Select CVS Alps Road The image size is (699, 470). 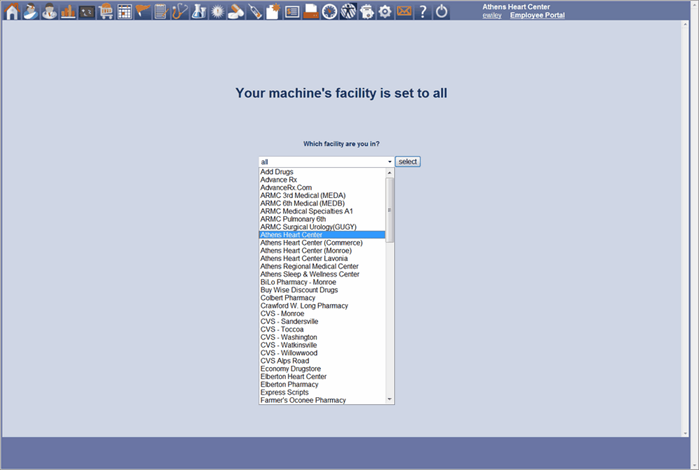pyautogui.click(x=322, y=361)
